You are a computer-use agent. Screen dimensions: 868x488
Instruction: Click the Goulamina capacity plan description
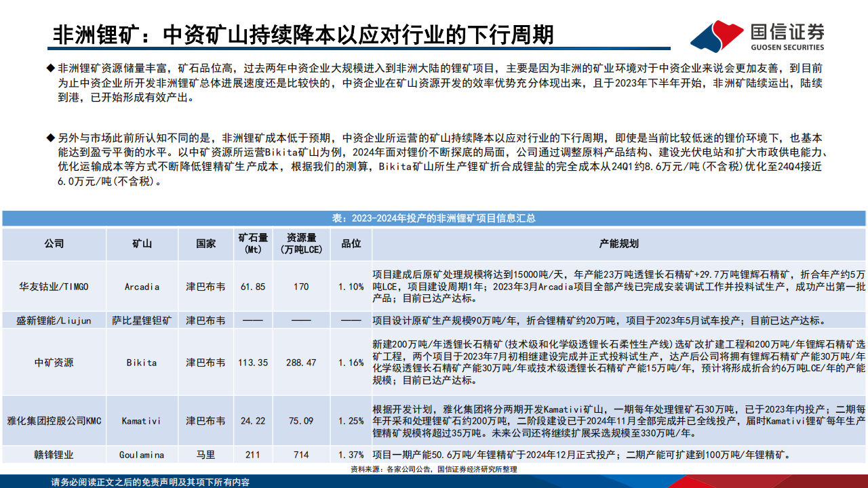pyautogui.click(x=581, y=455)
